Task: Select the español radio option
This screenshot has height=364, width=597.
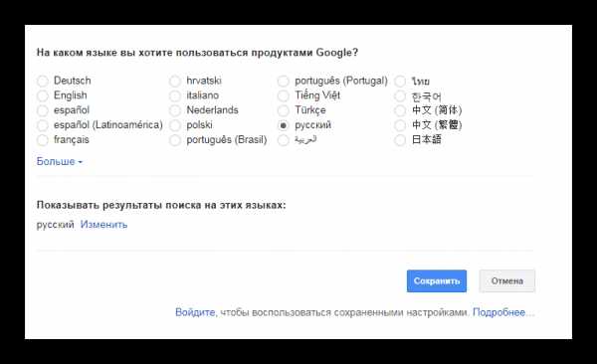Action: click(x=43, y=110)
